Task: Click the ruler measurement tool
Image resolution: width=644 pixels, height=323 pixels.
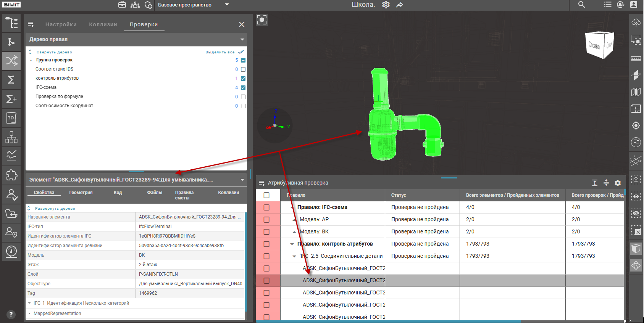Action: tap(636, 58)
